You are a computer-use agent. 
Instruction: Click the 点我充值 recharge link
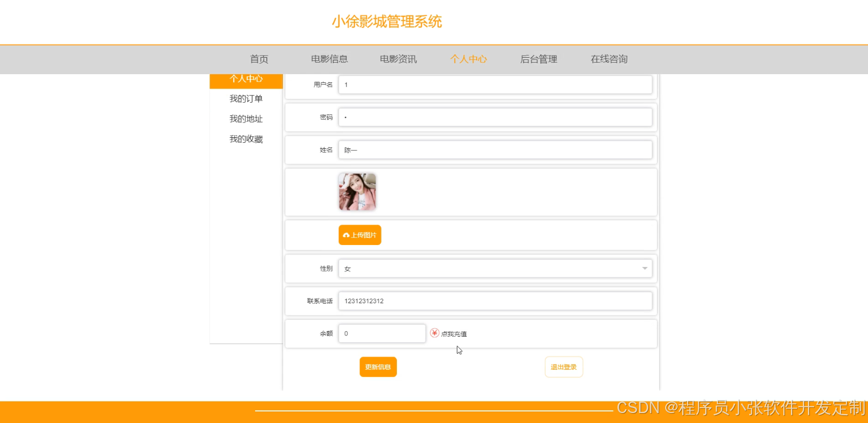(454, 334)
